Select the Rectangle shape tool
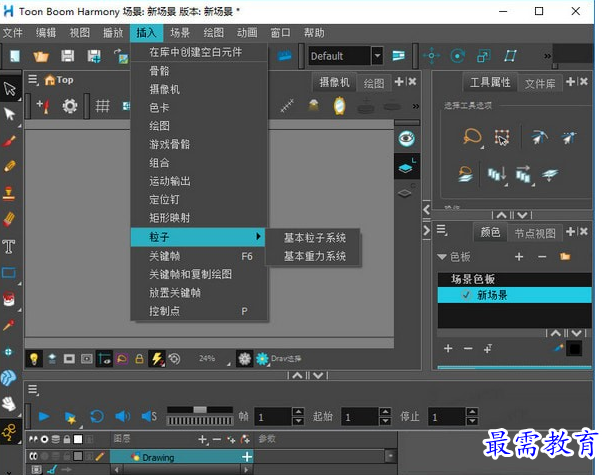607x475 pixels. [9, 273]
